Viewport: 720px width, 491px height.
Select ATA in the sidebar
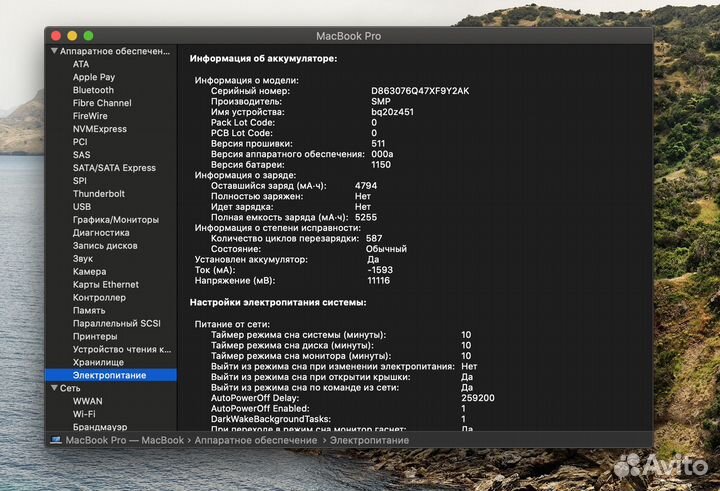81,64
